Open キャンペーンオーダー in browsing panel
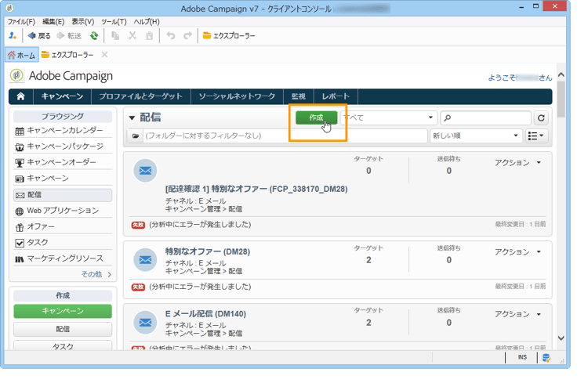Screen dimensions: 588x383 coord(63,162)
